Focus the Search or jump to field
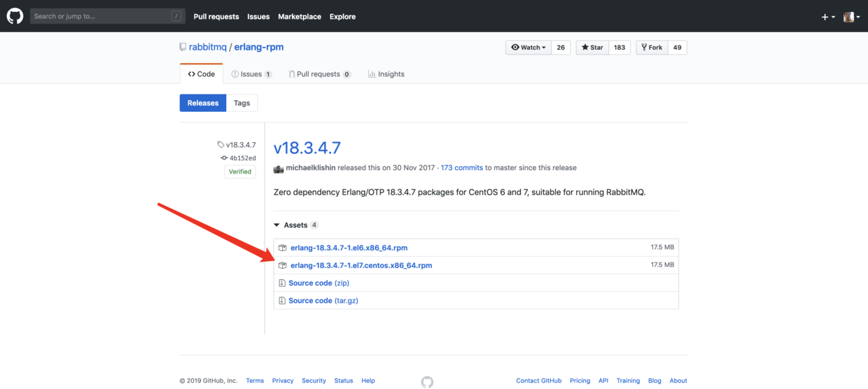Screen dimensions: 868x389 101,16
